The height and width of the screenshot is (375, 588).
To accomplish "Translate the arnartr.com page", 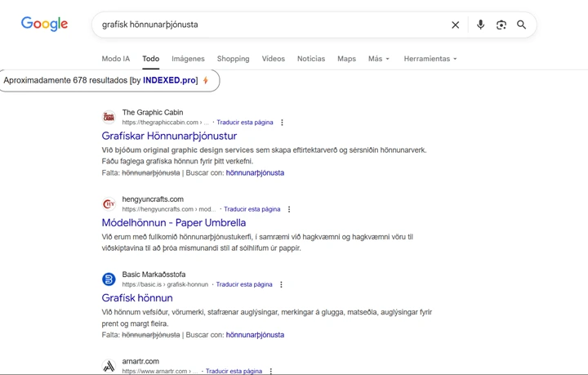I will coord(234,371).
